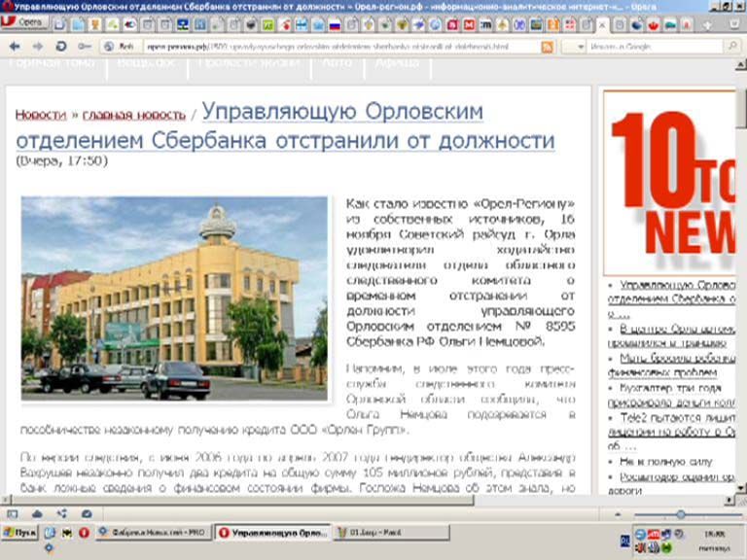Switch to the 'Фабрика...' taskbar window
Screen dimensions: 747x560
(152, 533)
